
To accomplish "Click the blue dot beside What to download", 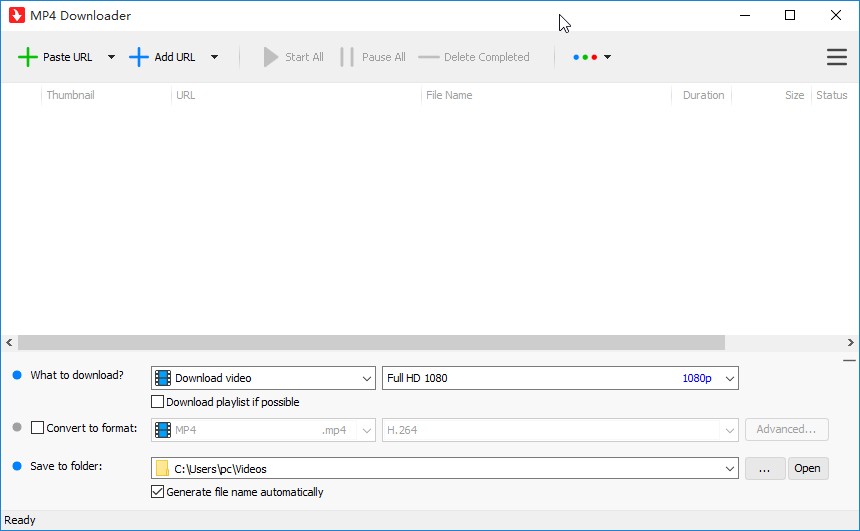I will click(x=17, y=375).
